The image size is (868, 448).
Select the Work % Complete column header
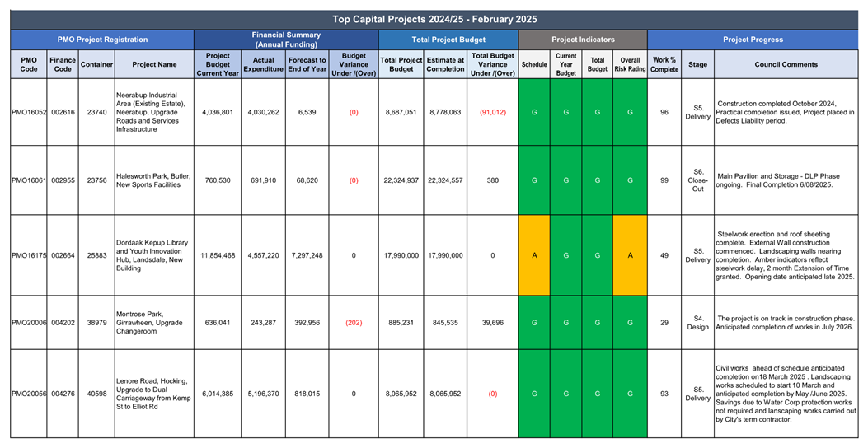click(x=664, y=64)
